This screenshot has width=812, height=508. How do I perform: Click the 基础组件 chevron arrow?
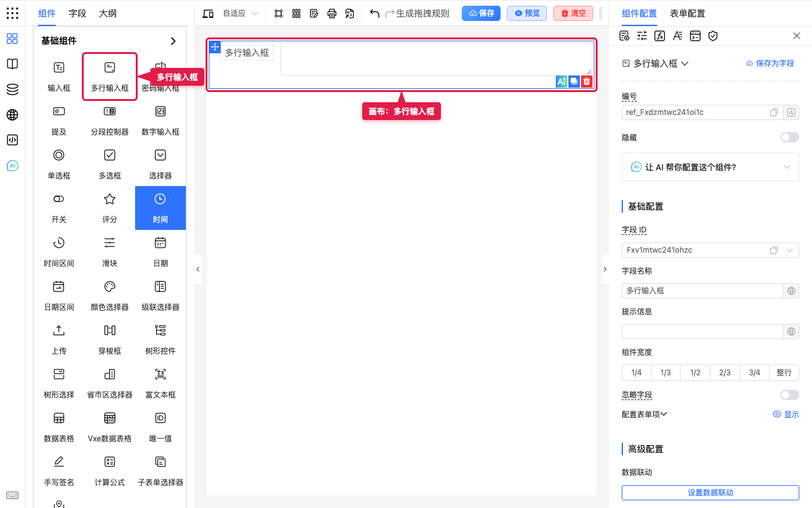pyautogui.click(x=173, y=41)
